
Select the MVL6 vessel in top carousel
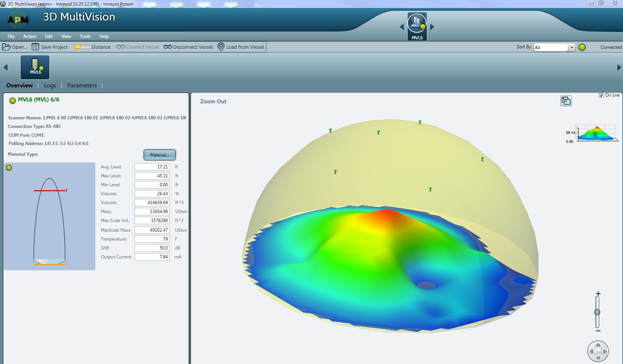(x=417, y=26)
